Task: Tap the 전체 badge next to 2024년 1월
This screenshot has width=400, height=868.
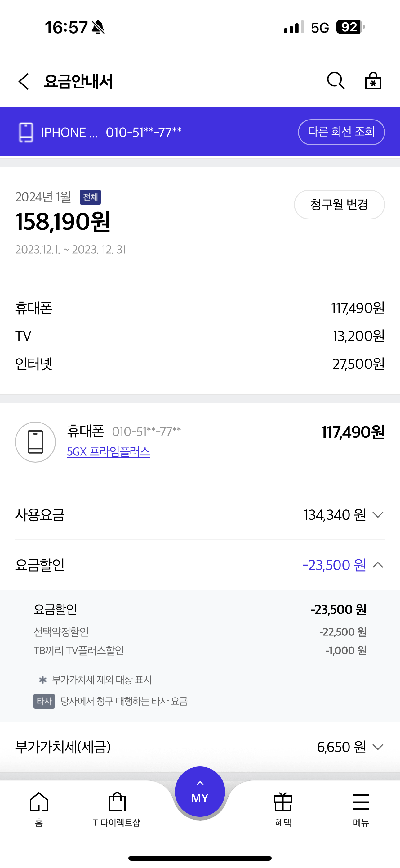Action: (x=90, y=197)
